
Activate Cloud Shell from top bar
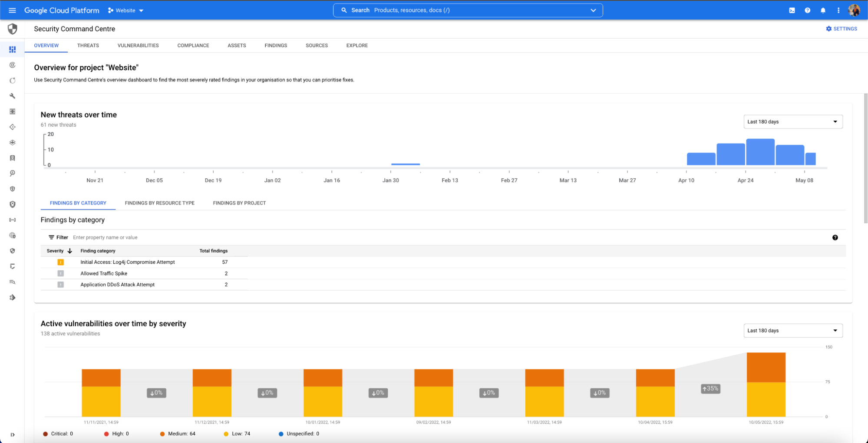click(792, 10)
